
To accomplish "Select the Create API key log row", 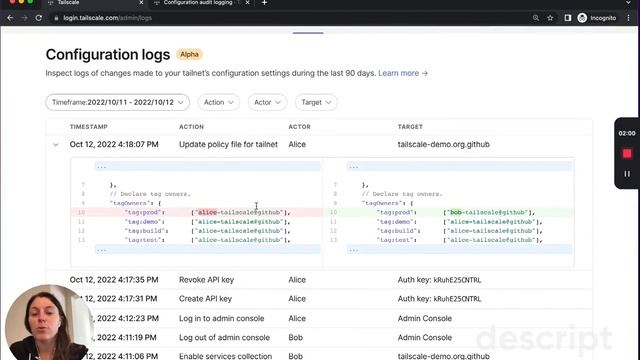I will [319, 299].
